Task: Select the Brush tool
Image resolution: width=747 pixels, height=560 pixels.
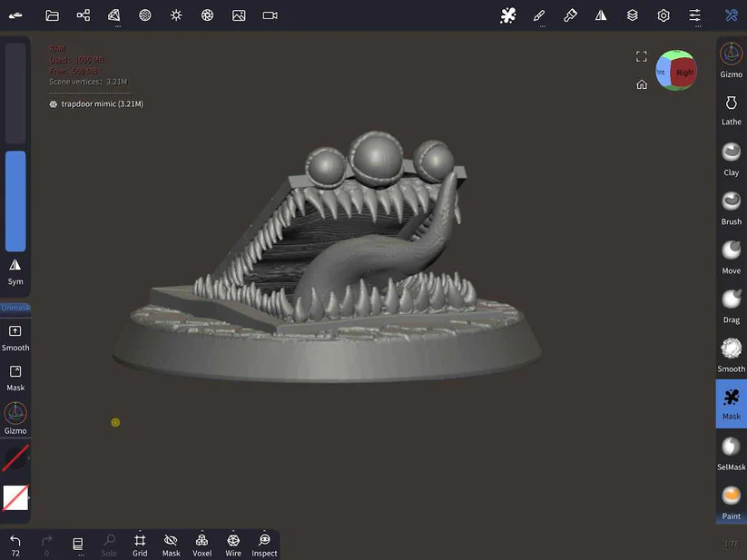Action: [x=732, y=209]
